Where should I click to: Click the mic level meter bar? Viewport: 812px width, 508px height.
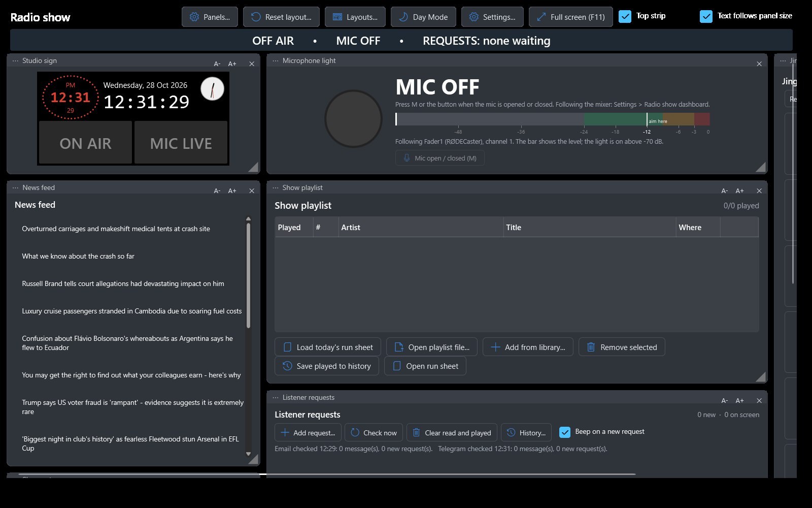(x=552, y=119)
